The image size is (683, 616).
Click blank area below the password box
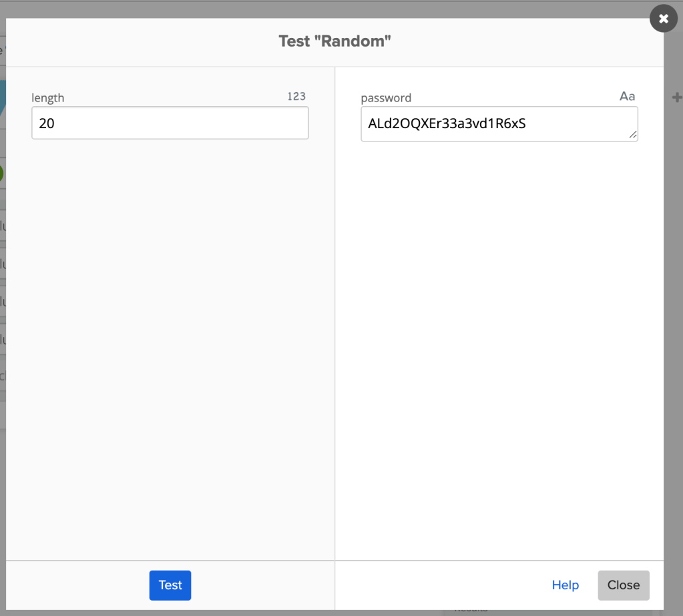(x=499, y=334)
